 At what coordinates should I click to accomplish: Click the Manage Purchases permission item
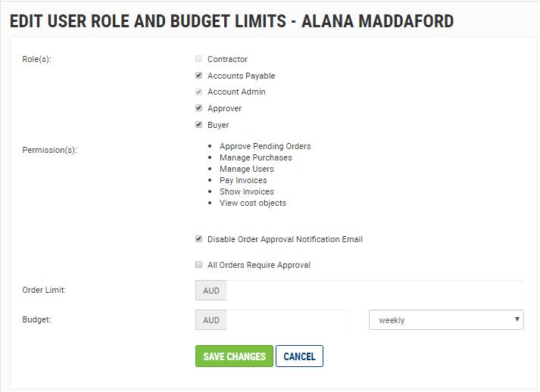(x=255, y=157)
